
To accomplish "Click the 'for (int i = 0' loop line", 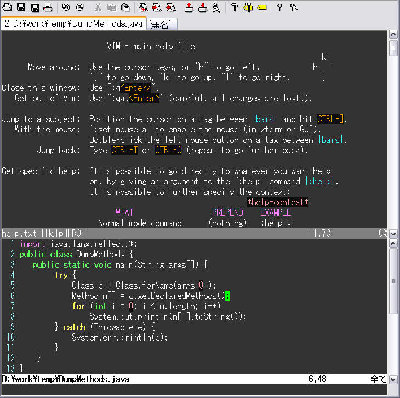I will click(x=146, y=306).
